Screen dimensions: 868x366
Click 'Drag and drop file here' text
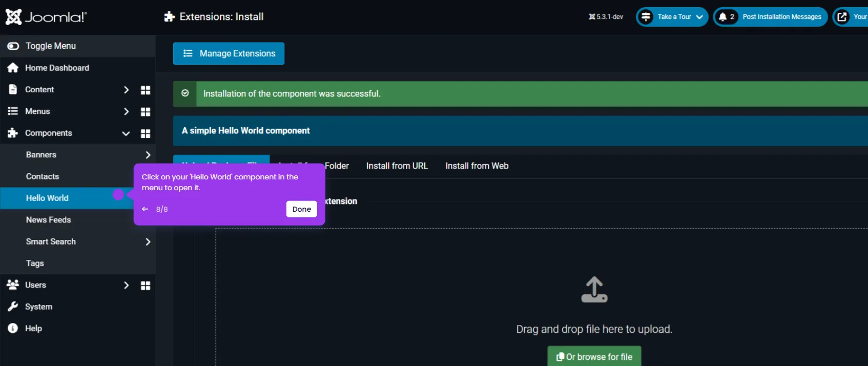(x=594, y=329)
